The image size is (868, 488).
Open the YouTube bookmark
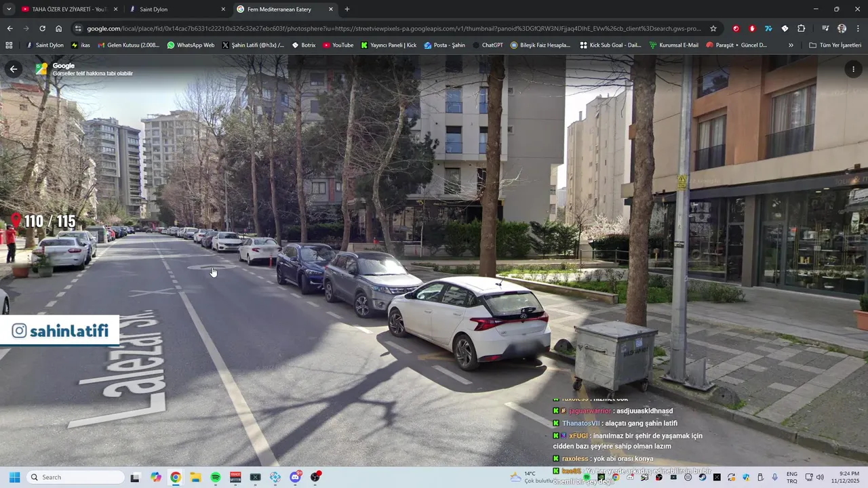pyautogui.click(x=338, y=45)
